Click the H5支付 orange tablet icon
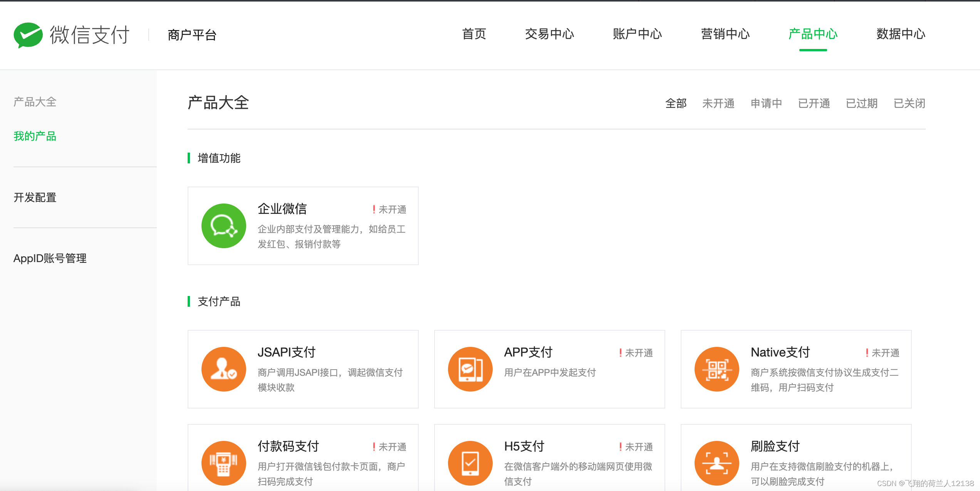This screenshot has width=980, height=491. coord(470,463)
